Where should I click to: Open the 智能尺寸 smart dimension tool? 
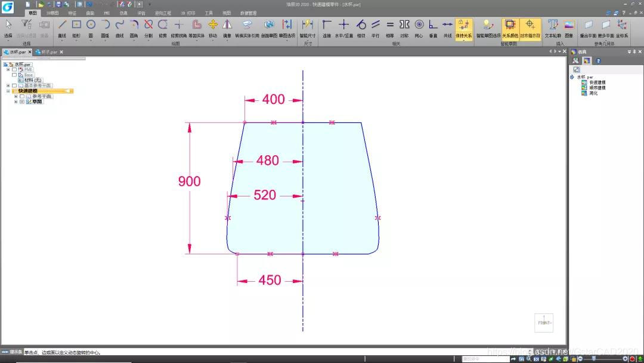tap(308, 29)
